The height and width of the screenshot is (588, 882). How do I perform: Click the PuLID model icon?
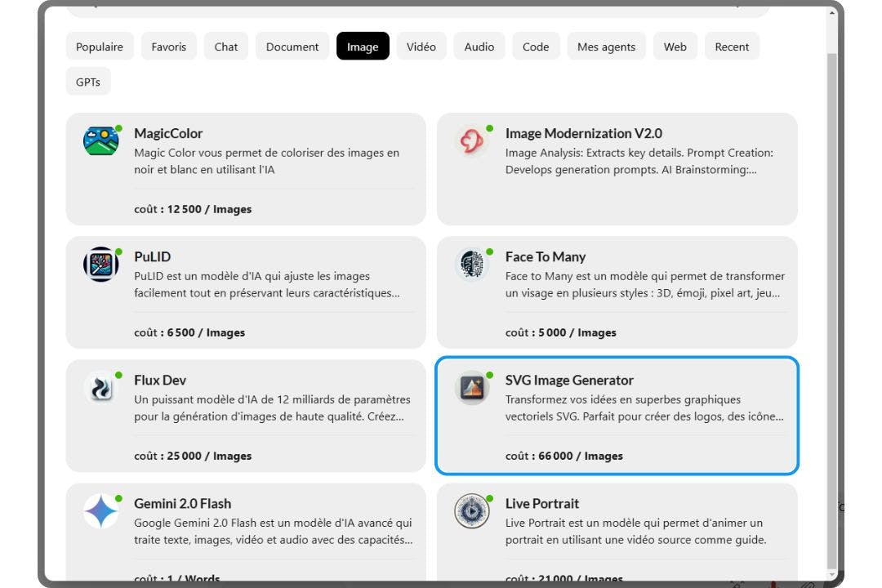pyautogui.click(x=100, y=264)
